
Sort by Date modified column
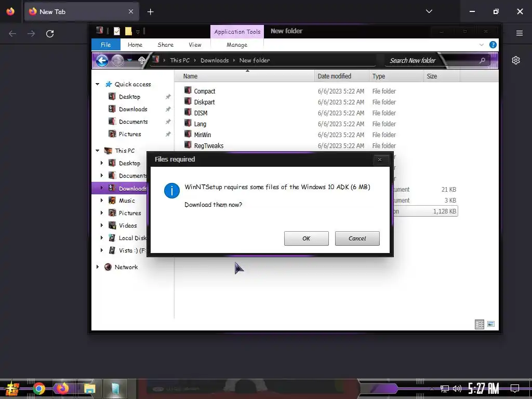342,76
